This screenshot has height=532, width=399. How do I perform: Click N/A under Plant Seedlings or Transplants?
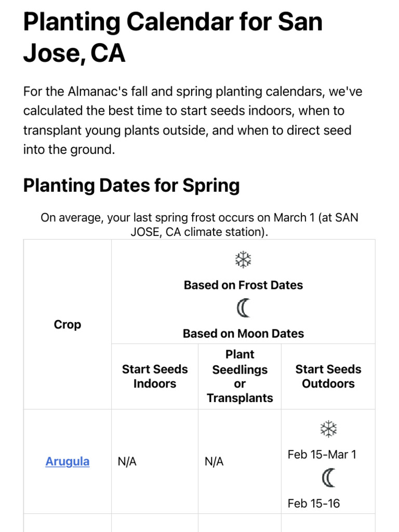coord(214,461)
